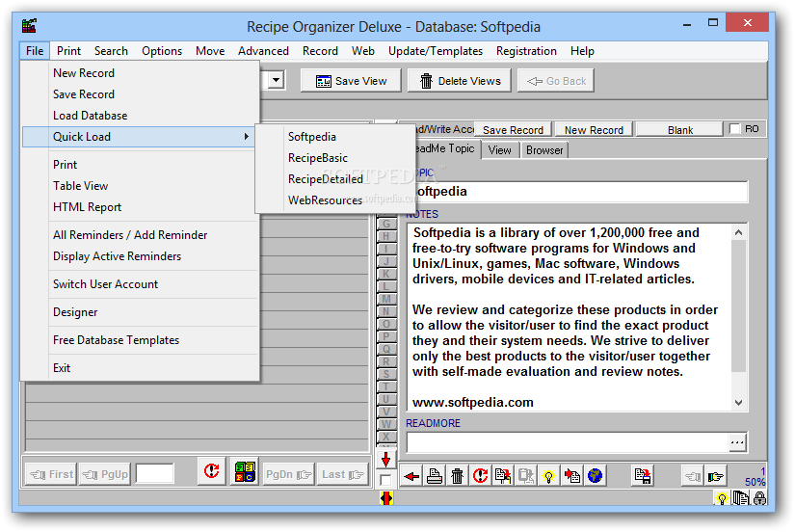Click inside the READMORE input field
The image size is (795, 532).
coord(568,442)
